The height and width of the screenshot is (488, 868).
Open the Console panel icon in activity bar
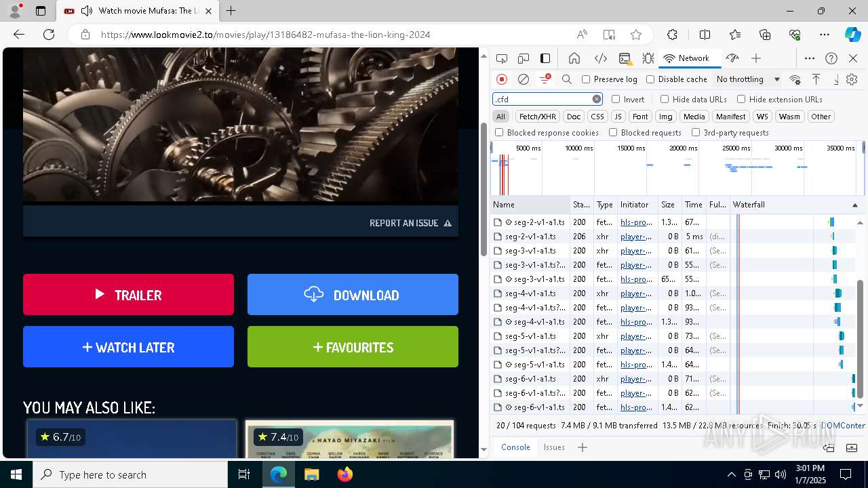point(625,58)
